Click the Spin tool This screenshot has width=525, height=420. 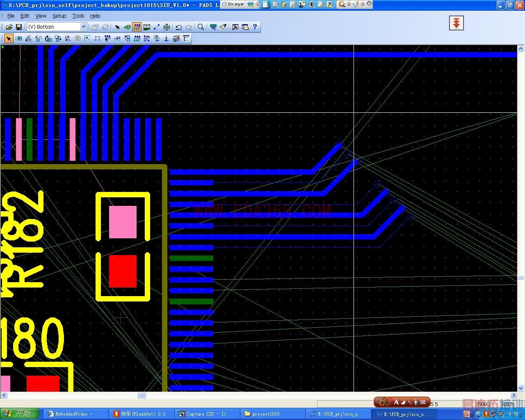coord(48,39)
